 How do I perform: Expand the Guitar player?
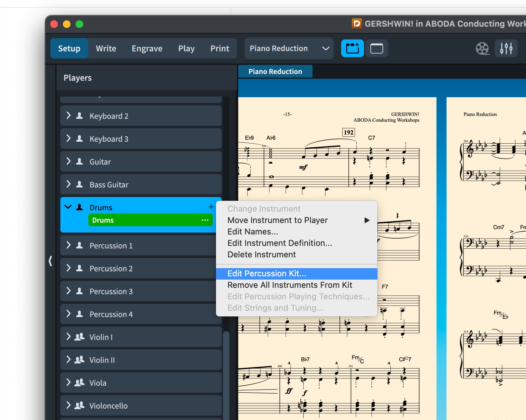point(68,161)
